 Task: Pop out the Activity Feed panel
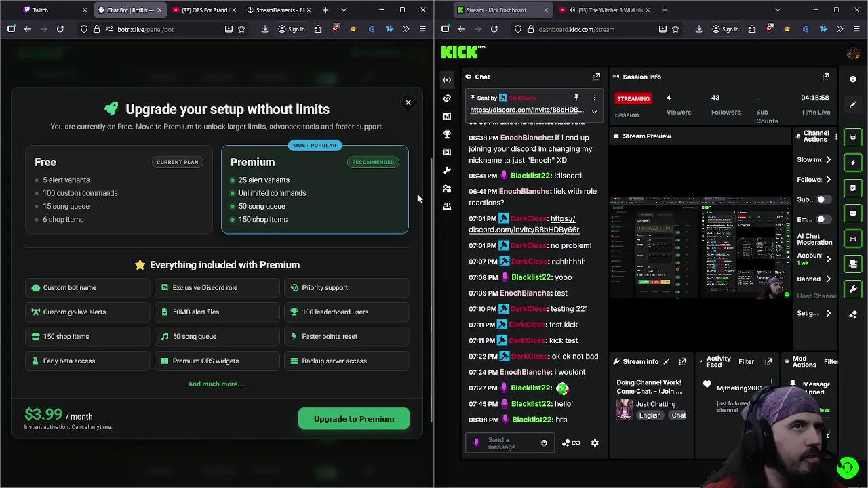pyautogui.click(x=768, y=361)
